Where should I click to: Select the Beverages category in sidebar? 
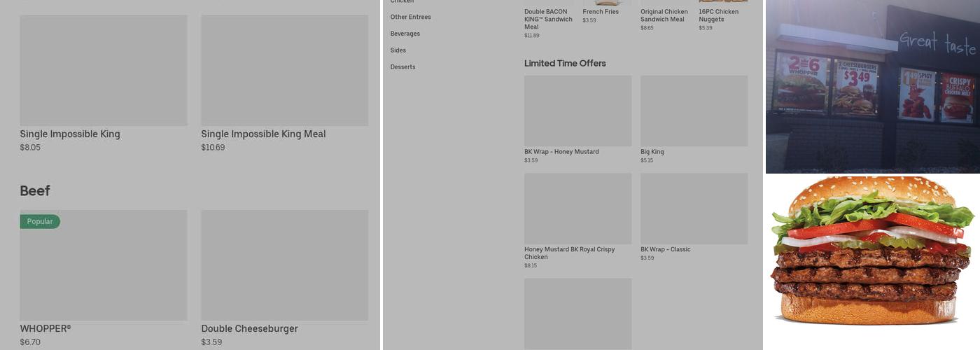point(405,34)
